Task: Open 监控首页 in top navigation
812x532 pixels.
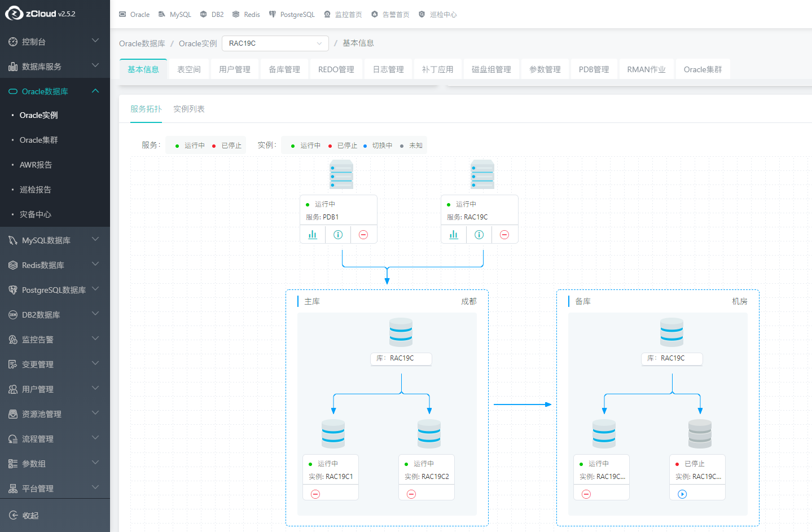Action: click(x=343, y=15)
